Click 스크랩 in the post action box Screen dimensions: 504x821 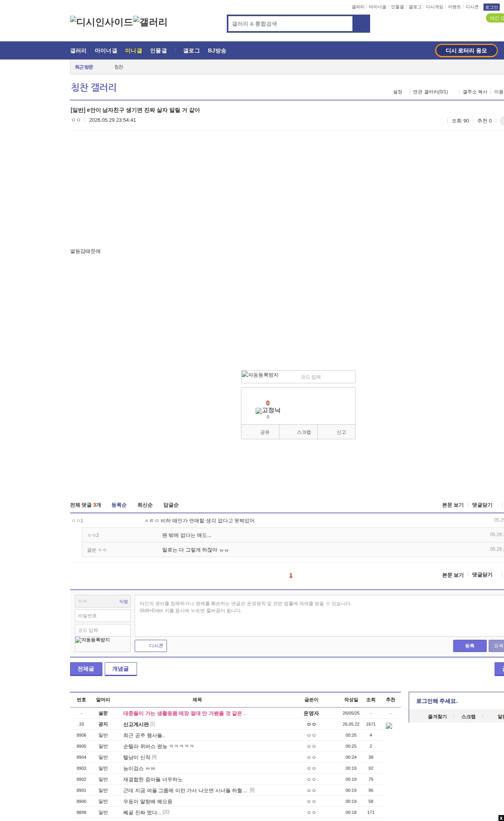pyautogui.click(x=298, y=432)
